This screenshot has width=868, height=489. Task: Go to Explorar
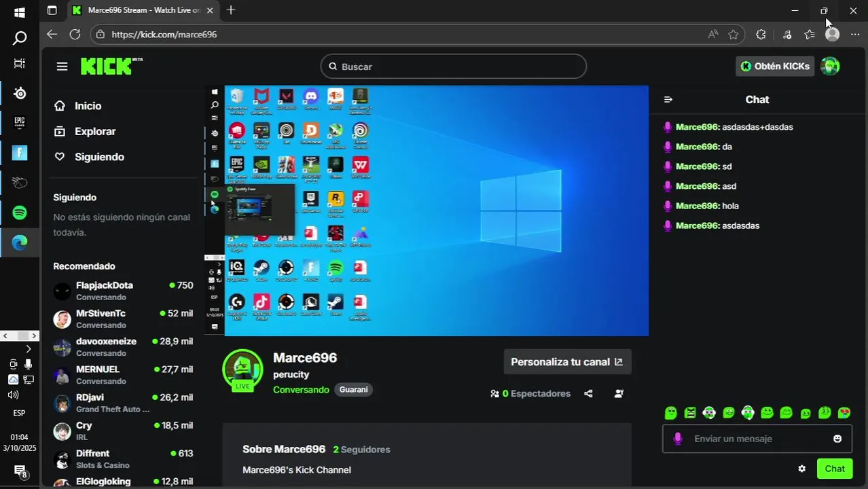point(95,131)
